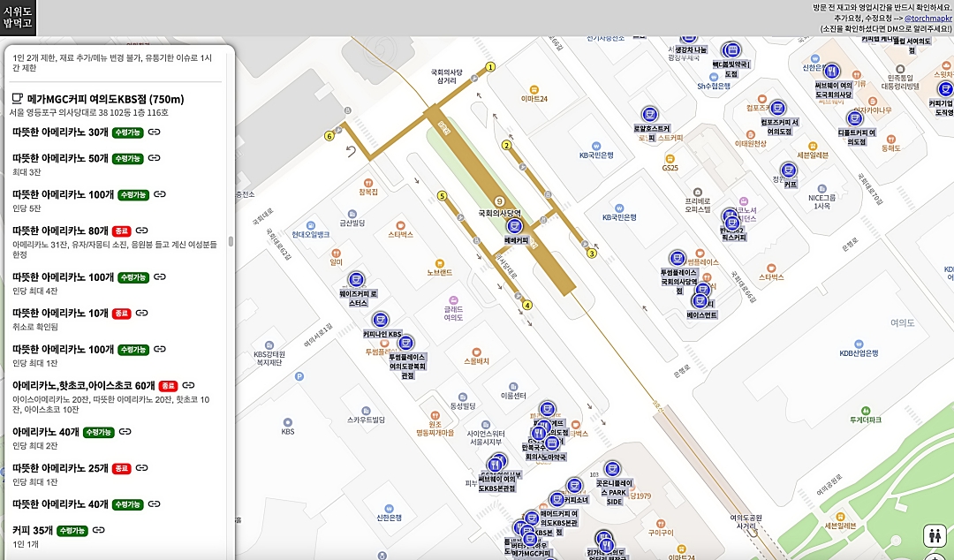Click the 메가MGC커피 여의도KBS점 (750m) title
The image size is (954, 560).
pos(105,99)
